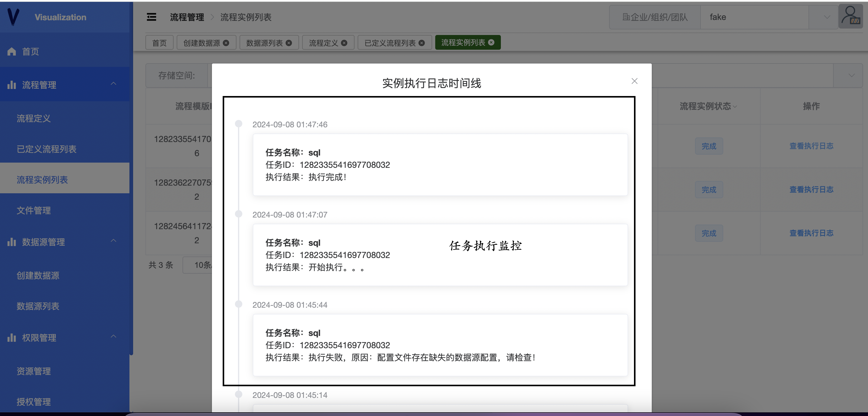Switch to the 首页 tab
The width and height of the screenshot is (868, 416).
pos(159,43)
